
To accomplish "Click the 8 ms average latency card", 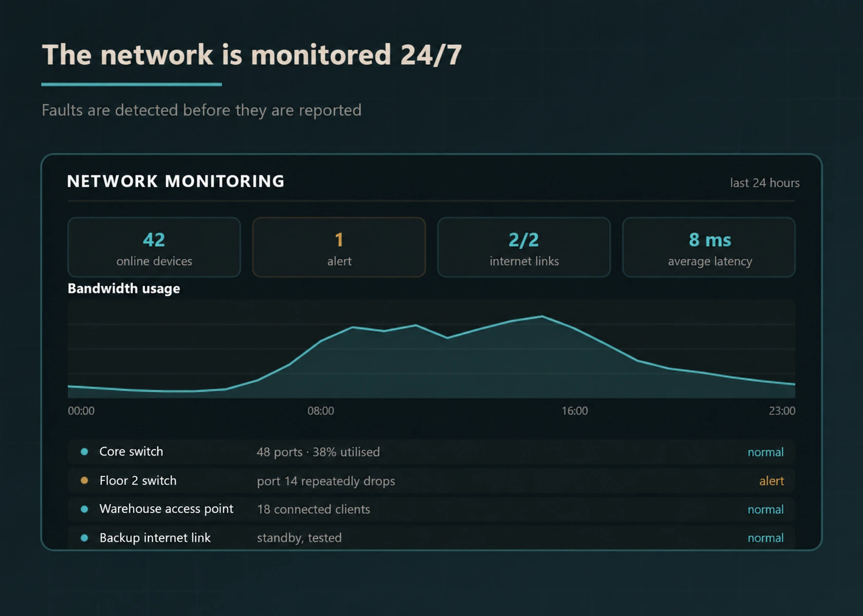I will point(709,247).
